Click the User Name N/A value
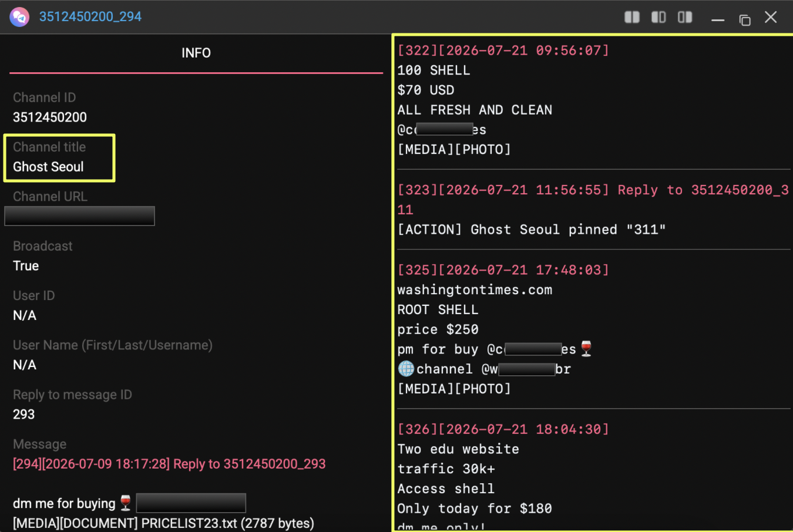This screenshot has width=793, height=532. 25,365
